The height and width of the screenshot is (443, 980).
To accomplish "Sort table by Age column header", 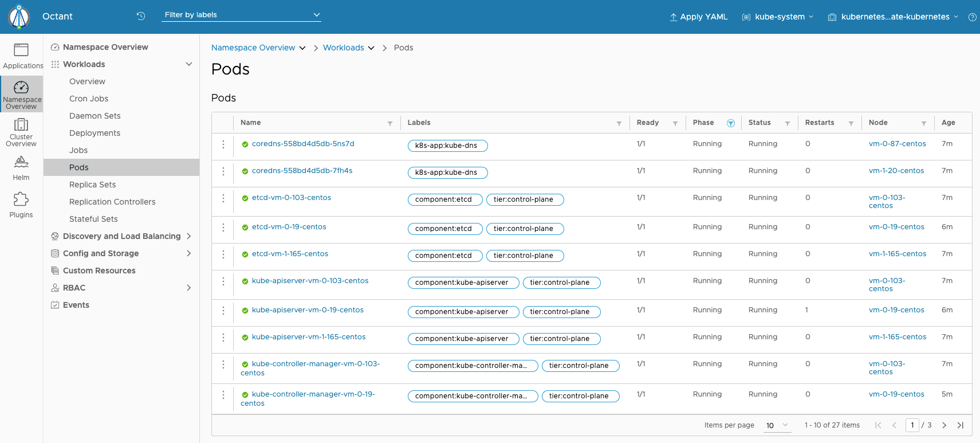I will click(x=948, y=123).
